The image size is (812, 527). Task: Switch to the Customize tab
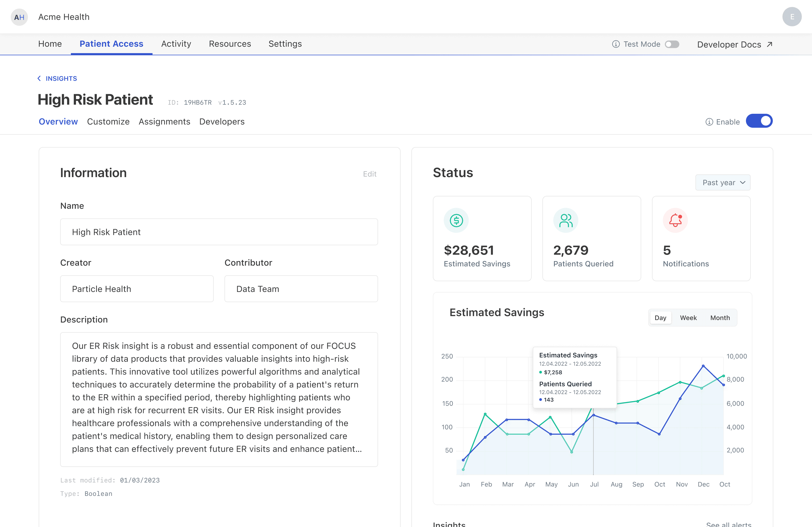click(x=108, y=122)
